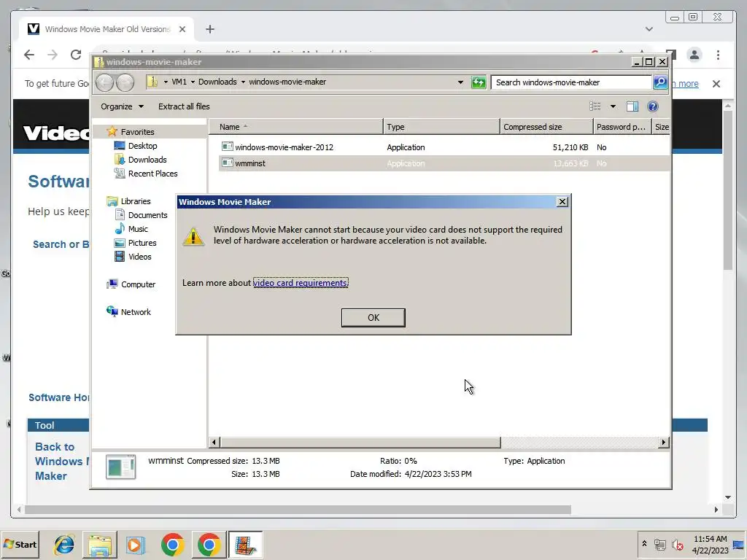
Task: Click the Search windows-movie-maker field
Action: (x=571, y=82)
